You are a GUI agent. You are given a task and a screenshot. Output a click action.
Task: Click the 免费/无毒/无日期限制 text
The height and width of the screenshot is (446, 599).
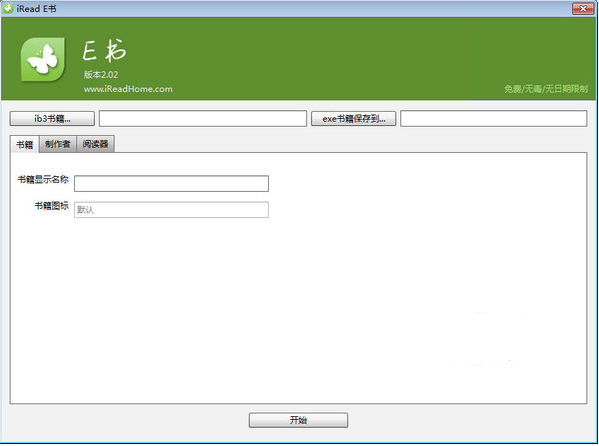click(546, 89)
